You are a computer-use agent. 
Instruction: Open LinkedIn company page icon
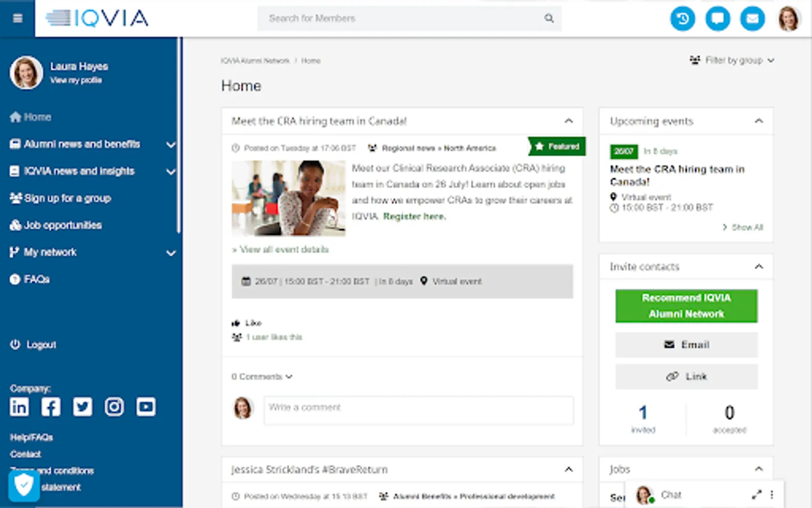click(19, 406)
